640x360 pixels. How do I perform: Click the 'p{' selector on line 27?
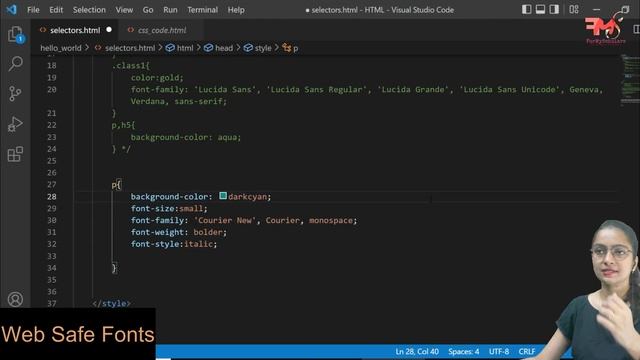click(116, 185)
